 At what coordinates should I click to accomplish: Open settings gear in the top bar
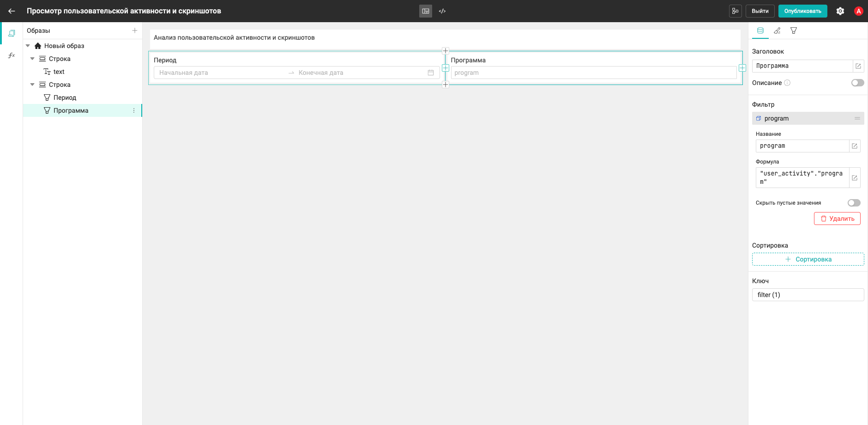coord(840,11)
